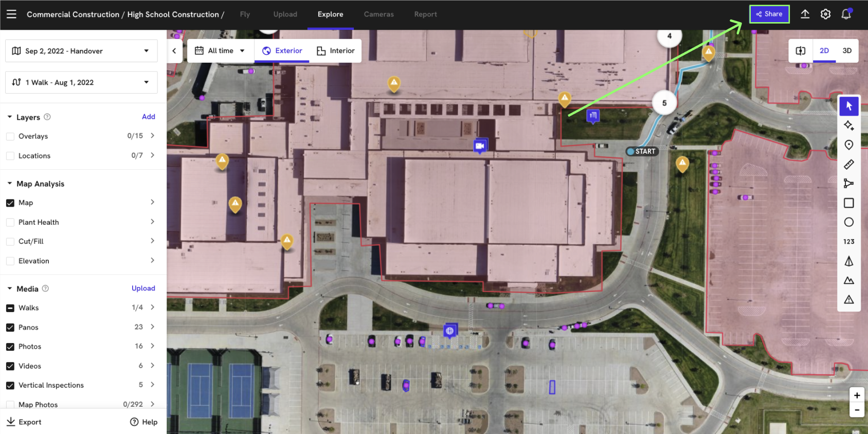The image size is (868, 434).
Task: Open the Sep 2, 2022 Handover dropdown
Action: [x=81, y=51]
